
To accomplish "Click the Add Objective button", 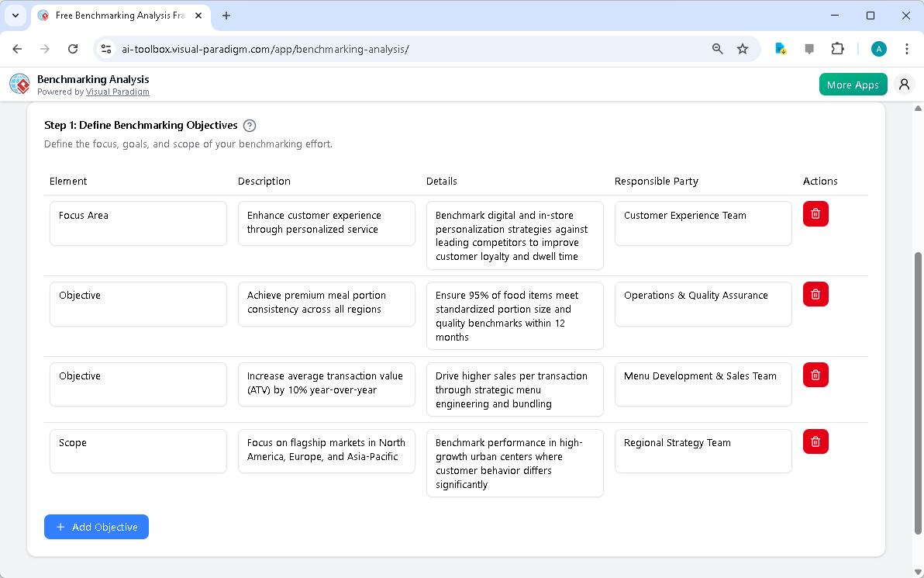I will coord(96,527).
